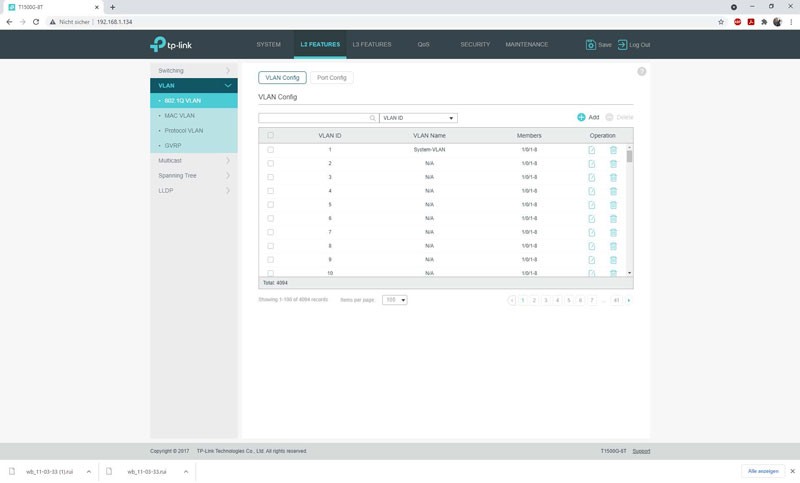Click the Support link in footer
This screenshot has height=483, width=800.
pos(641,451)
